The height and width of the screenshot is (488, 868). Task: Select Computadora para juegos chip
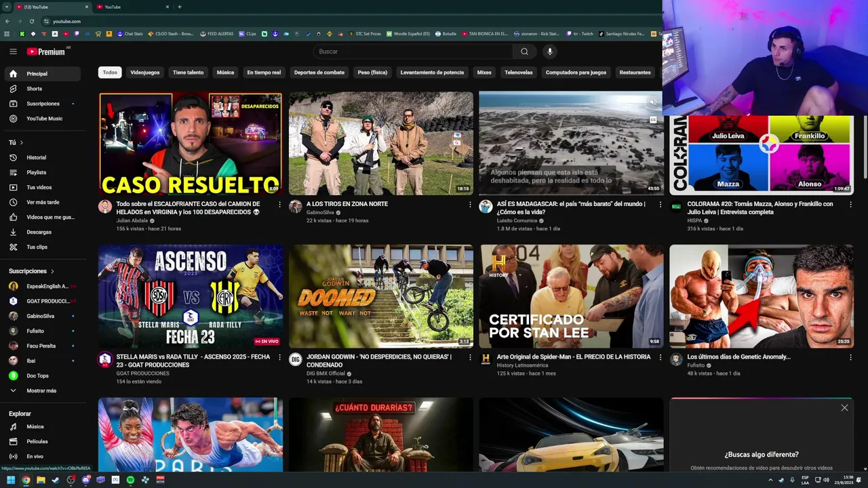tap(576, 73)
